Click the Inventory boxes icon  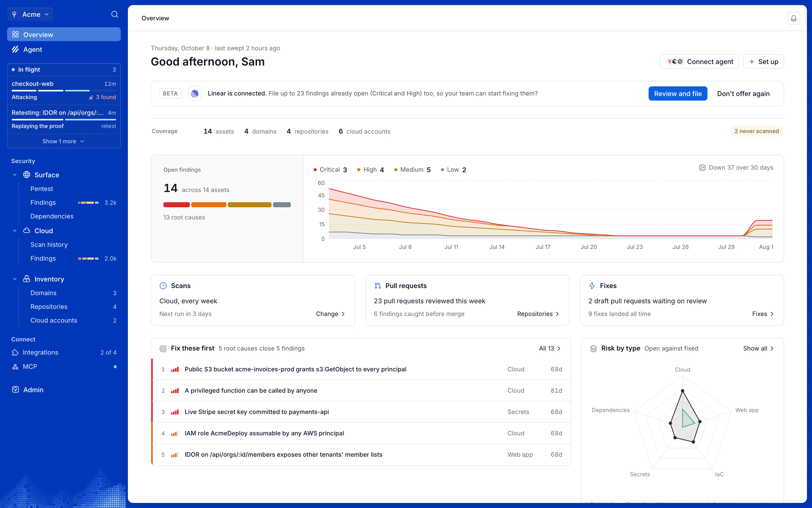click(26, 279)
